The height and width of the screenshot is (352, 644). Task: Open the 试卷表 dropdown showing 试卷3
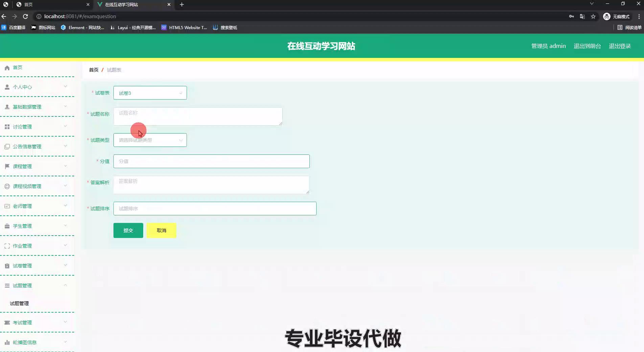[x=150, y=93]
